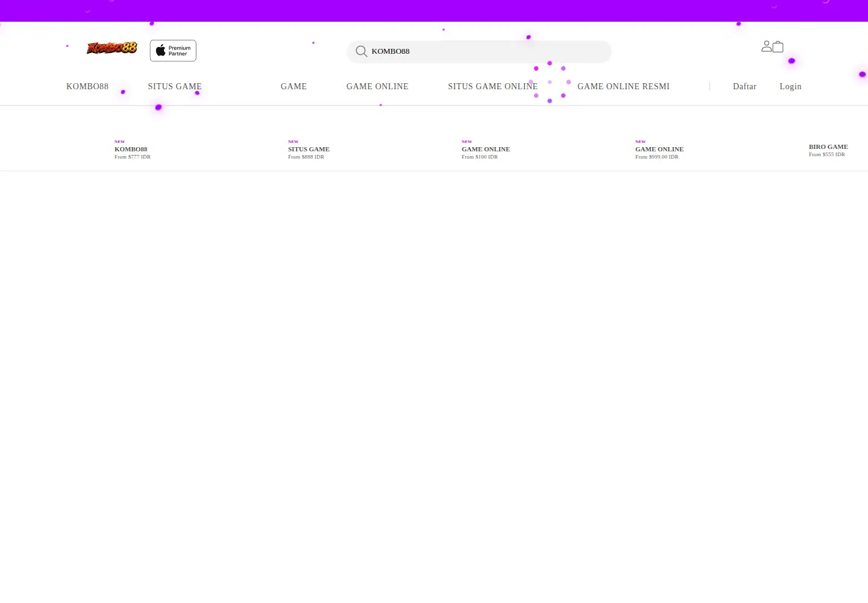868x603 pixels.
Task: Click the KOMBO88 logo image
Action: tap(112, 48)
